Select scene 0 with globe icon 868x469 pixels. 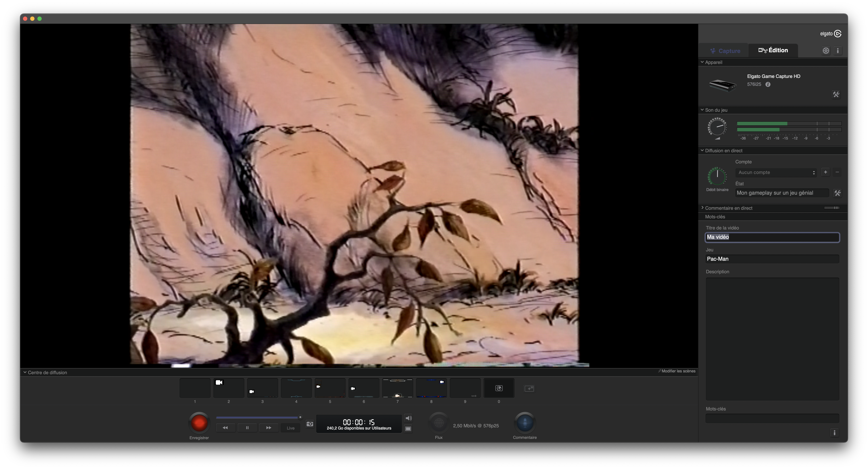[x=499, y=388]
